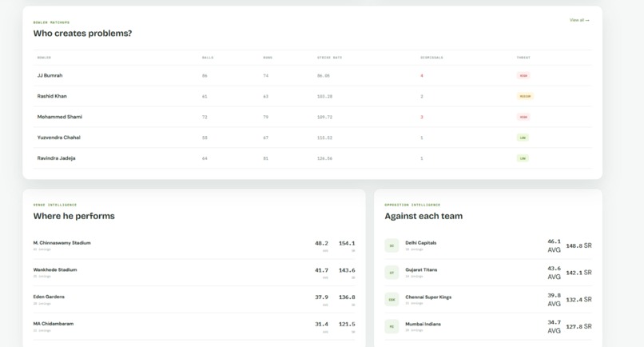Click JJ Bumrah's strike rate 86.05
Viewport: 644px width, 347px height.
point(324,76)
